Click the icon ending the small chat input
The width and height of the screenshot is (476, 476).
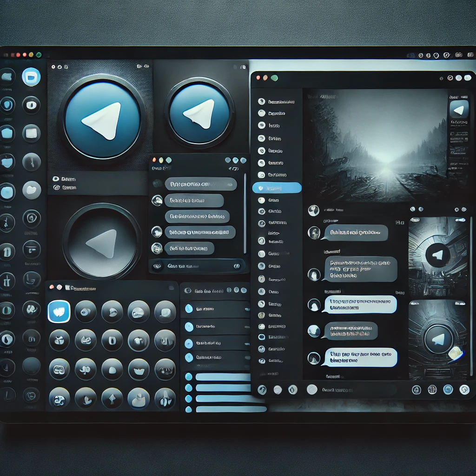[237, 266]
